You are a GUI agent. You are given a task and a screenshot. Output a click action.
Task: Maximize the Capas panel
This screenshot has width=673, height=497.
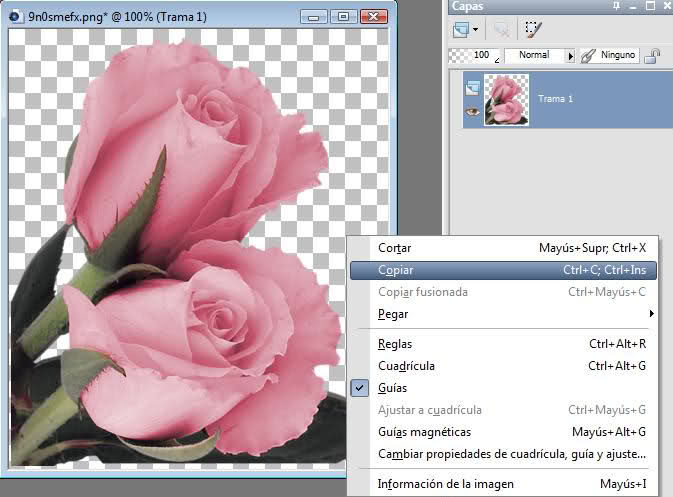(x=650, y=6)
